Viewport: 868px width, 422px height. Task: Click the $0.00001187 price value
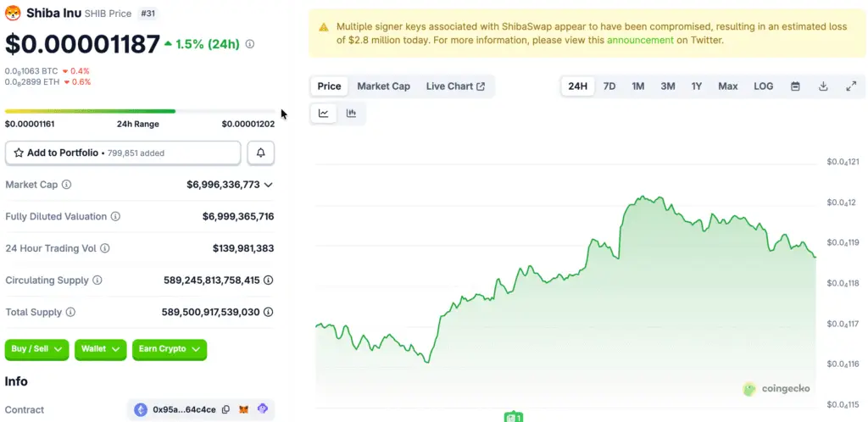click(82, 44)
